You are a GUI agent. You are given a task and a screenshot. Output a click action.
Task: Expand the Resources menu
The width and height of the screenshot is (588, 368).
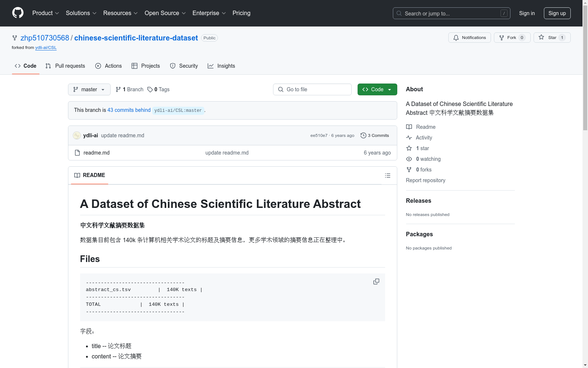tap(121, 13)
